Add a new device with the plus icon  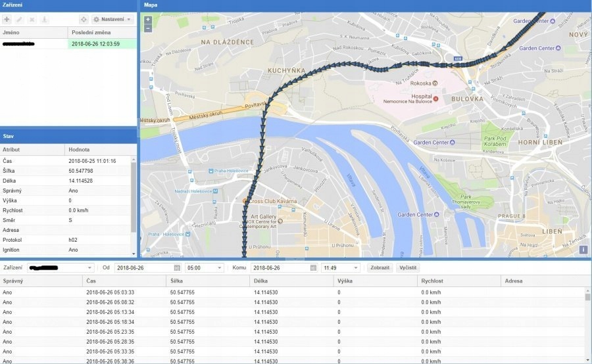click(x=7, y=19)
